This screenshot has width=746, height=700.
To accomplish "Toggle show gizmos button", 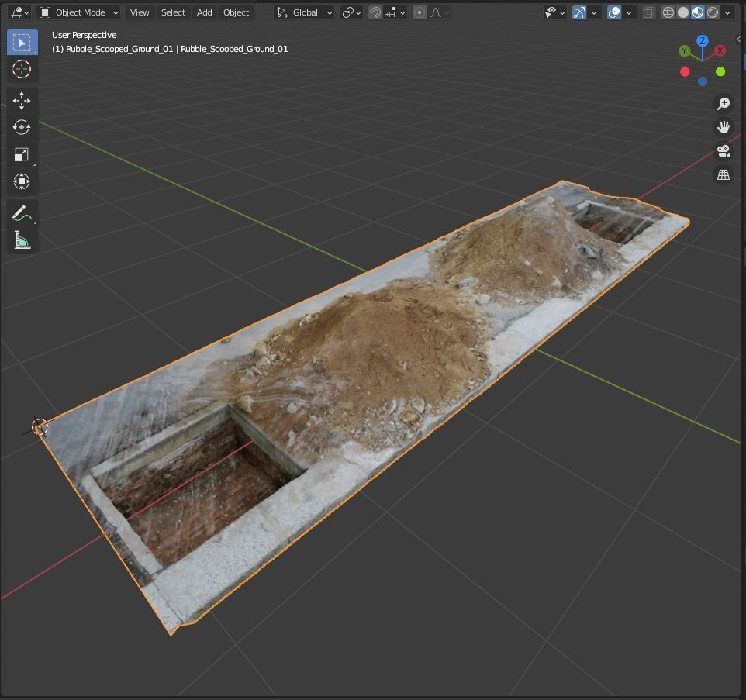I will pyautogui.click(x=579, y=12).
